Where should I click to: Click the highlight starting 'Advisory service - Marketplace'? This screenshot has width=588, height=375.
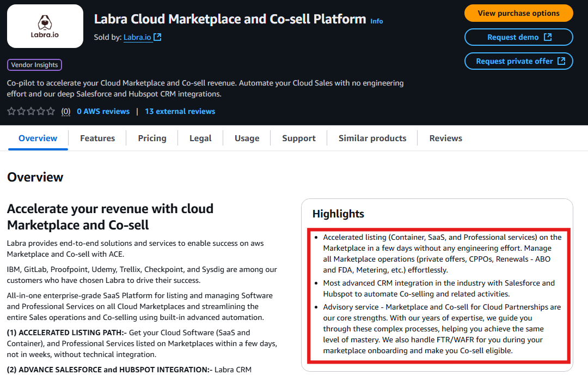coord(442,329)
